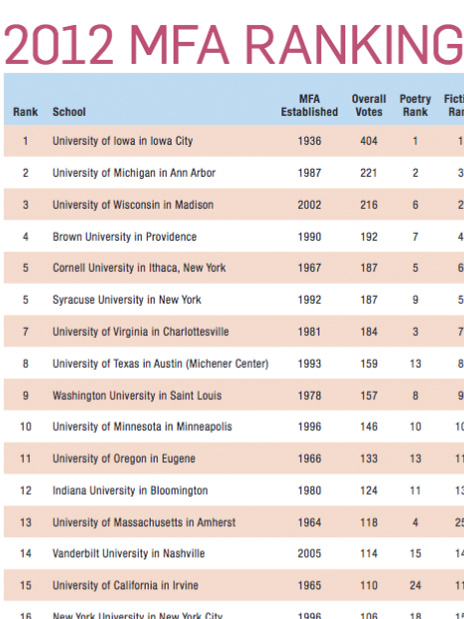
Task: Select 'University of Iowa in Iowa City'
Action: coord(122,141)
